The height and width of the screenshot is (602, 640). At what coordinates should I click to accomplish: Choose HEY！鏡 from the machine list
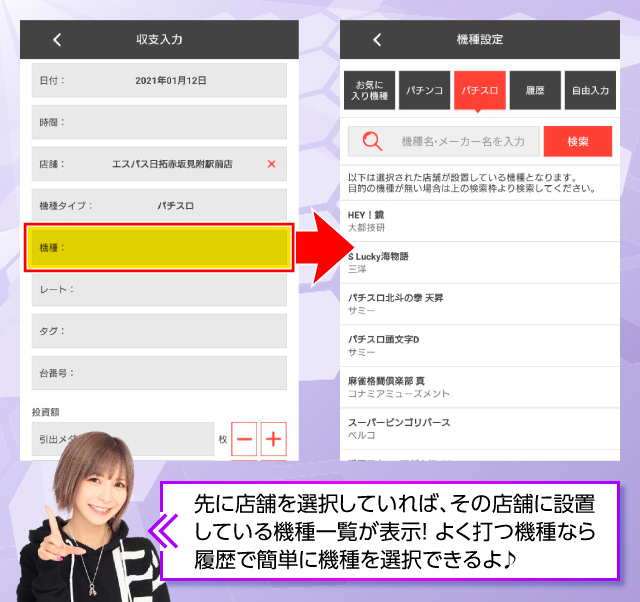(478, 221)
